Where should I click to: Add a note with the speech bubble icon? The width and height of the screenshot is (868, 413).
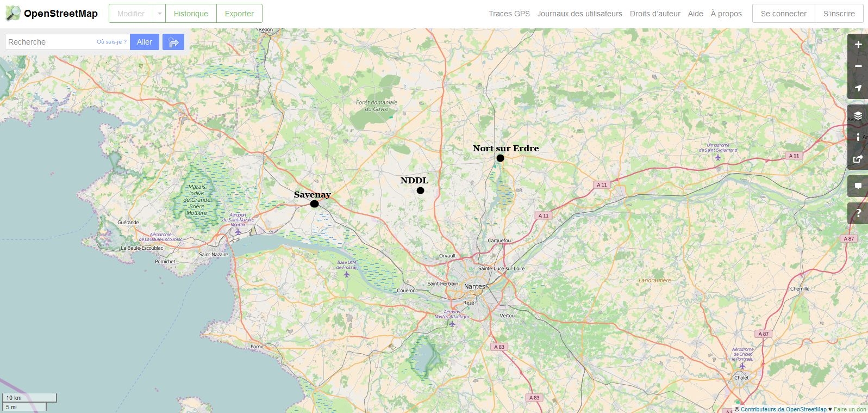click(858, 186)
